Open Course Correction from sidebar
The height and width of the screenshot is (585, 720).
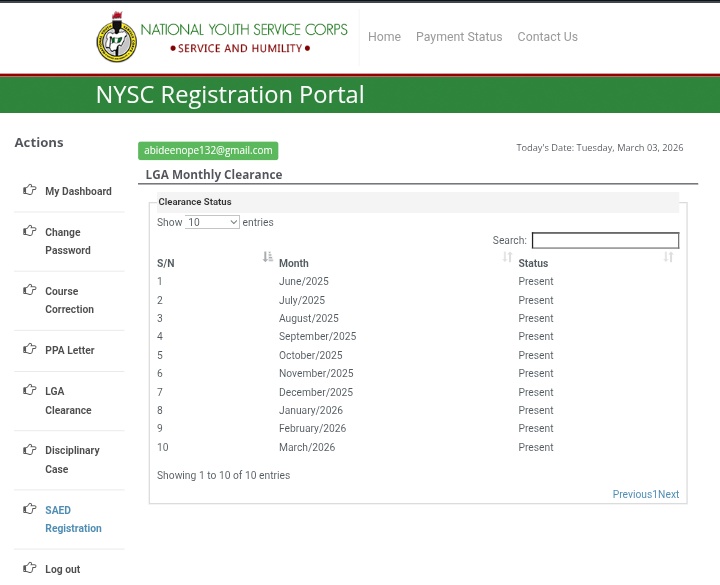point(69,300)
